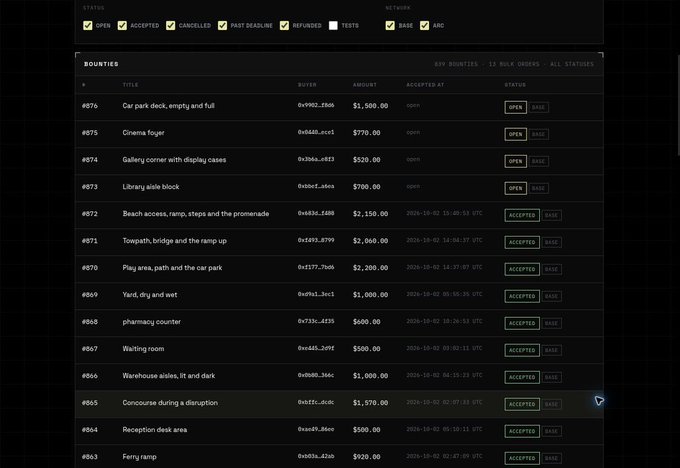Open "Play area, path and the car park"
Screen dimensions: 680x468
[172, 268]
